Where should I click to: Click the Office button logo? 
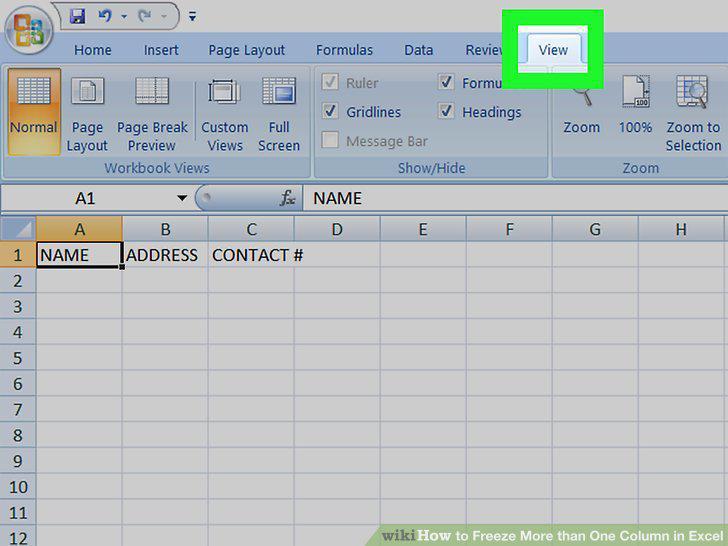tap(29, 30)
